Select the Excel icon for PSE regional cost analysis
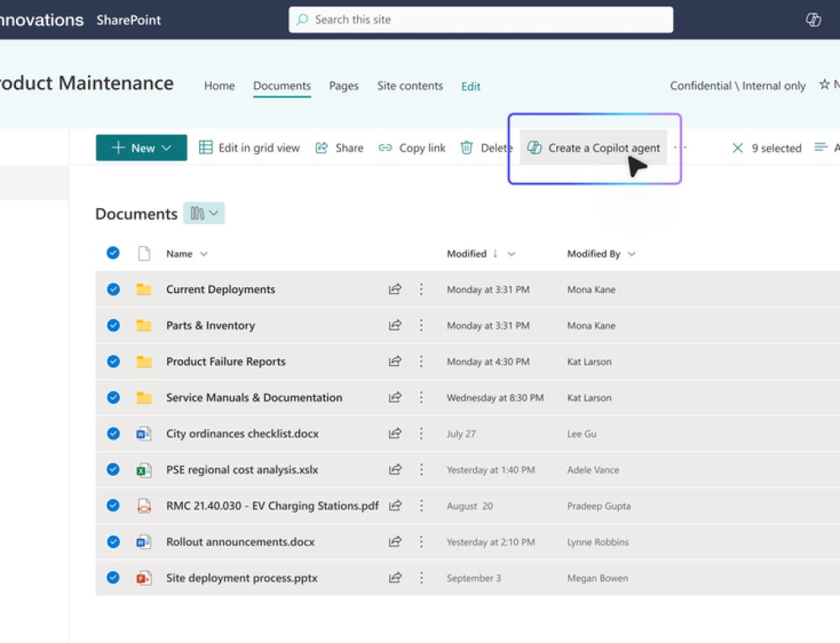840x643 pixels. coord(143,469)
